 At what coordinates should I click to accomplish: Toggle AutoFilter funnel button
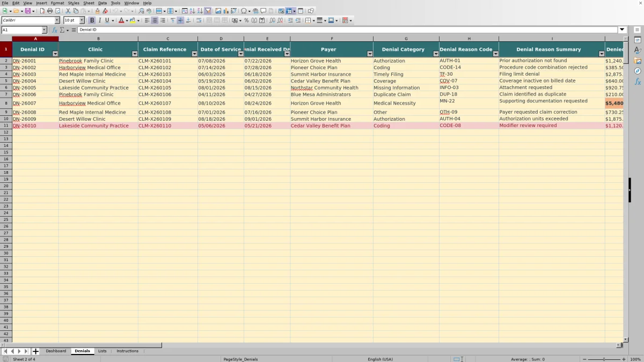point(207,11)
